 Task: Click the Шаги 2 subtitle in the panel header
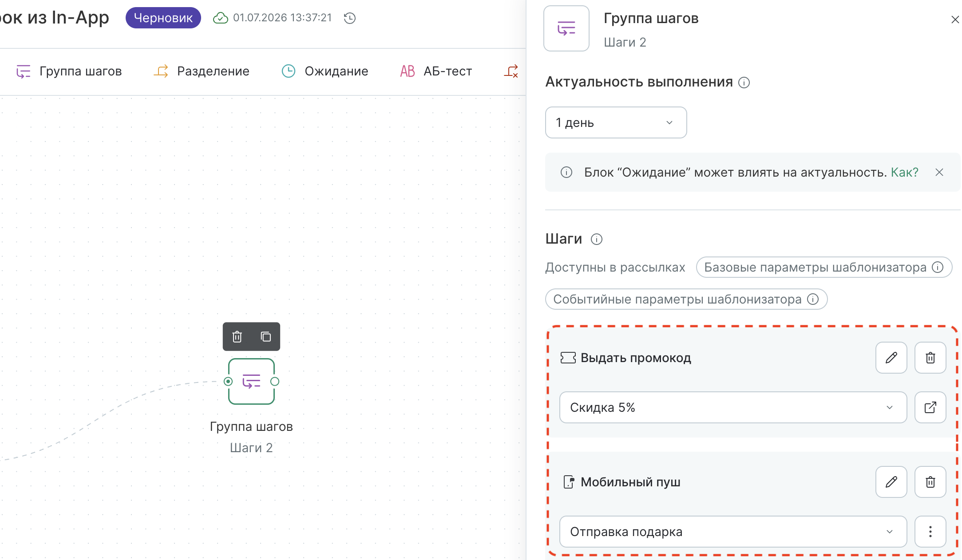click(625, 42)
